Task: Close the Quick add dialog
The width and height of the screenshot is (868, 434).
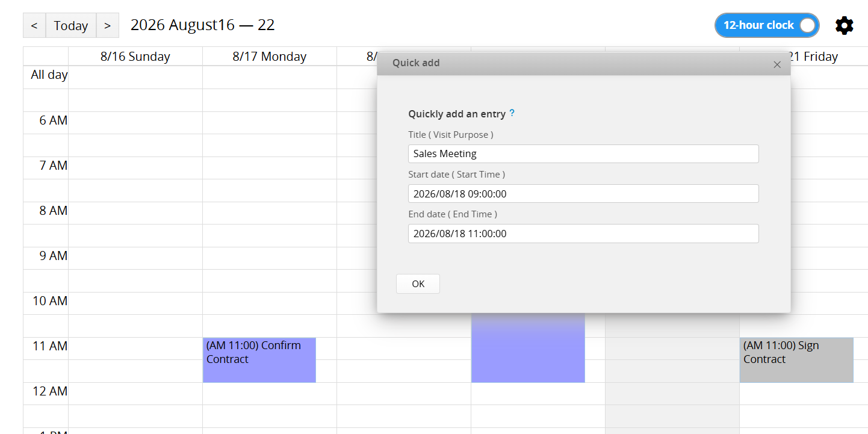Action: click(777, 64)
